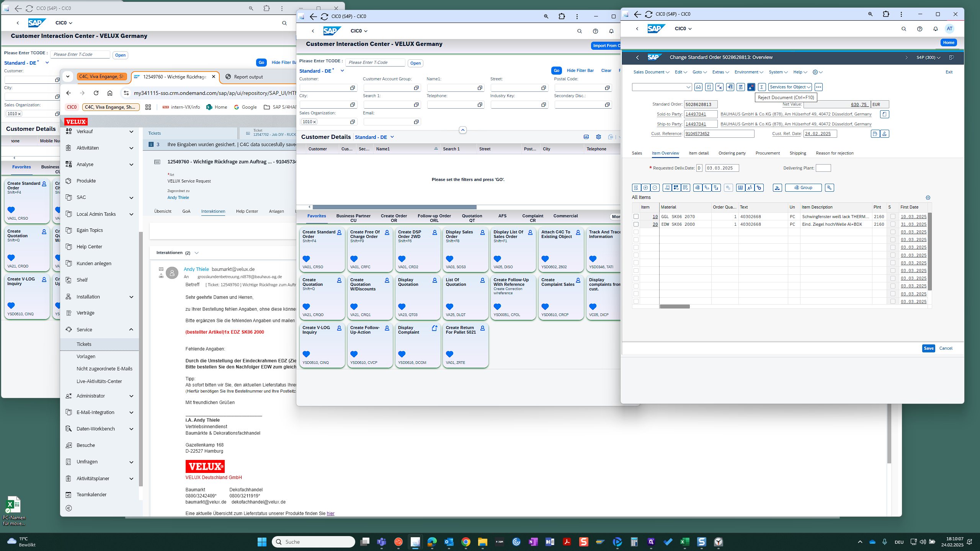Screen dimensions: 980x551
Task: Open the Goto menu
Action: 699,72
